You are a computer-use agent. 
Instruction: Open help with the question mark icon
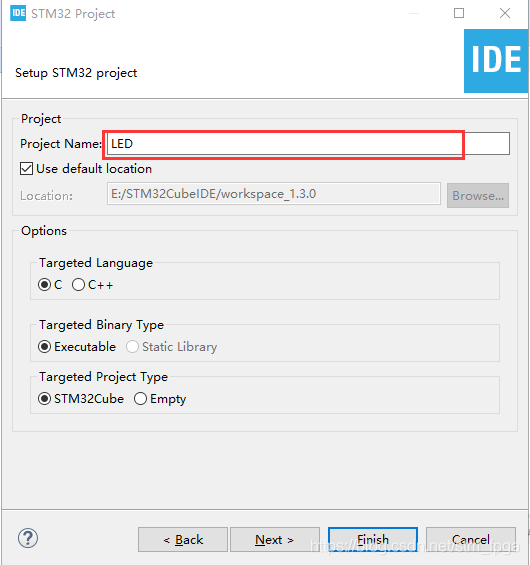(28, 538)
